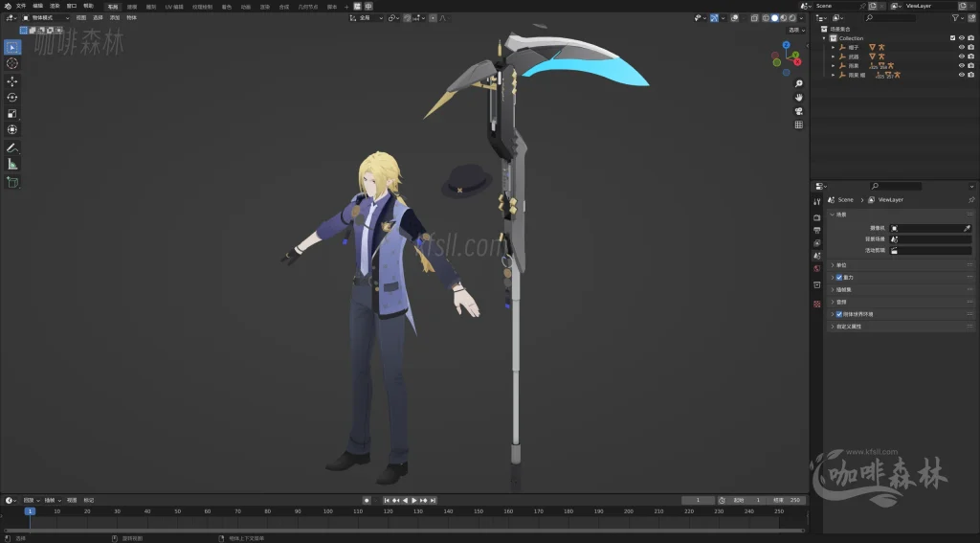Switch to Material Preview shading
This screenshot has height=543, width=980.
pos(784,18)
